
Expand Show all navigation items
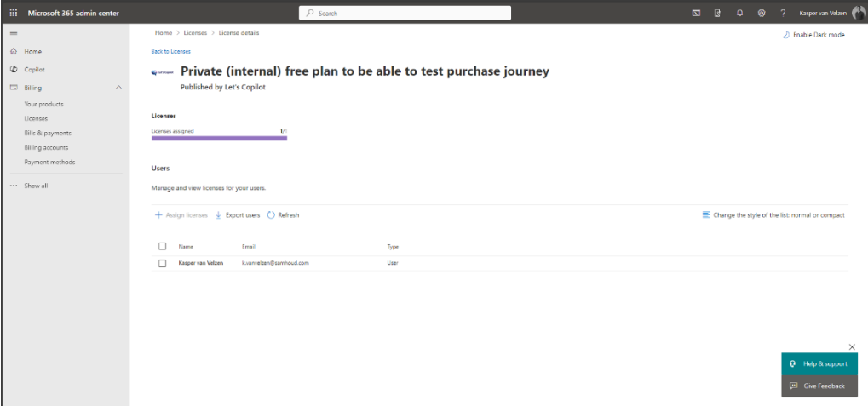click(36, 186)
